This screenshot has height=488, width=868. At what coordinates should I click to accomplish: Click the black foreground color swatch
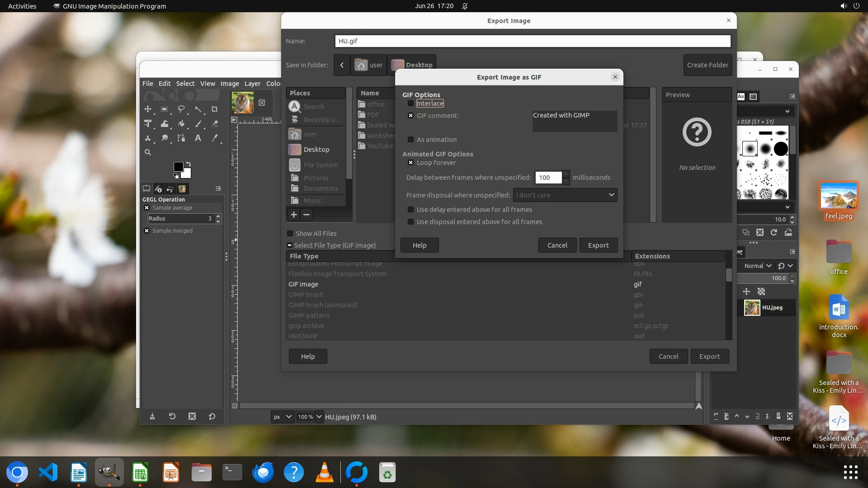coord(178,167)
